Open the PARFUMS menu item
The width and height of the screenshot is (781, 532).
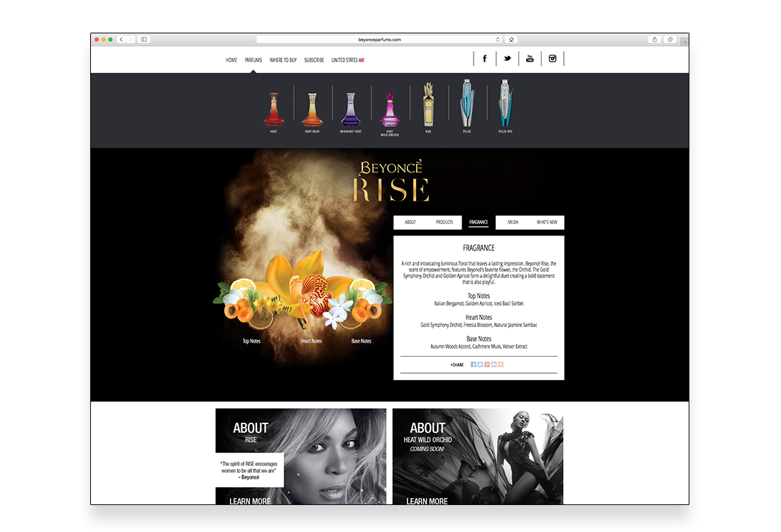click(253, 60)
